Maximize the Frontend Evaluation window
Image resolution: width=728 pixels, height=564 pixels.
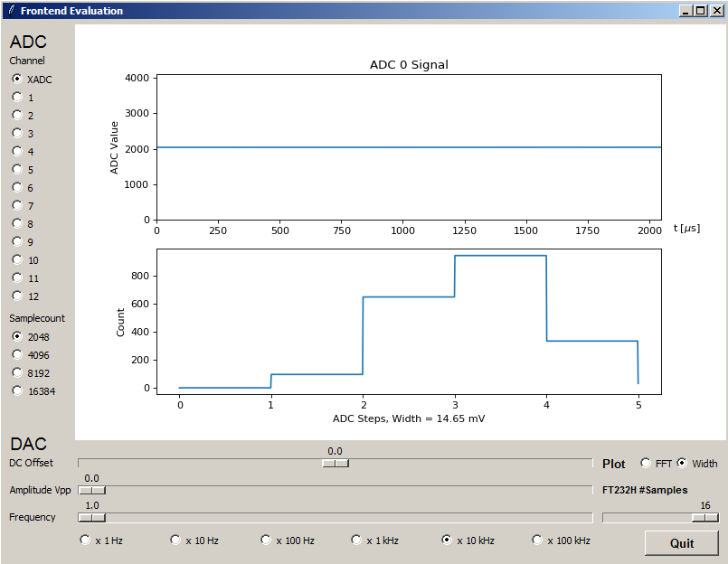click(701, 11)
